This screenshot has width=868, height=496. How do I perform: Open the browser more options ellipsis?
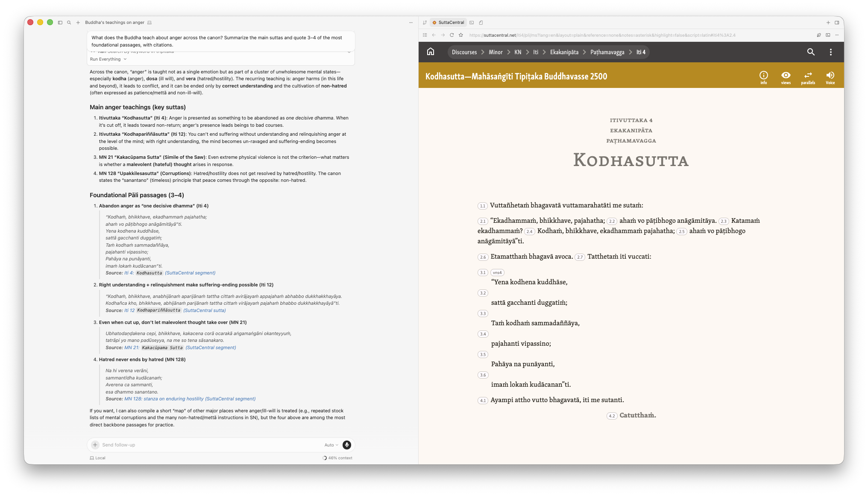837,35
